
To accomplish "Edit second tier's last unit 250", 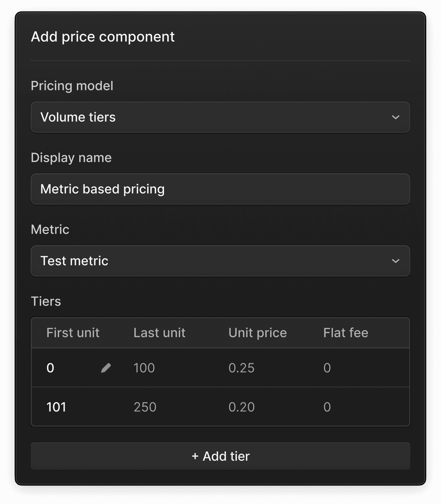I will pos(145,407).
